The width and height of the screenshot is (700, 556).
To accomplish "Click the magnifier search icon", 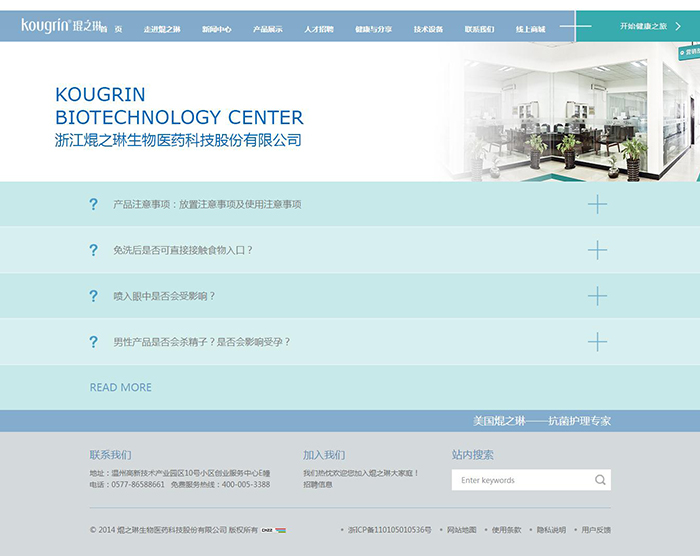I will [x=600, y=480].
